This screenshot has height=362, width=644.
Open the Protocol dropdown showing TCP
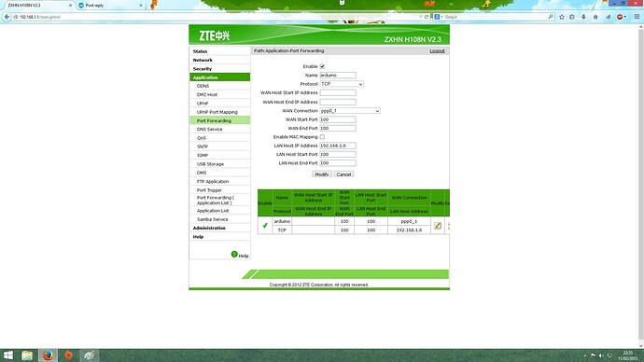(x=342, y=84)
